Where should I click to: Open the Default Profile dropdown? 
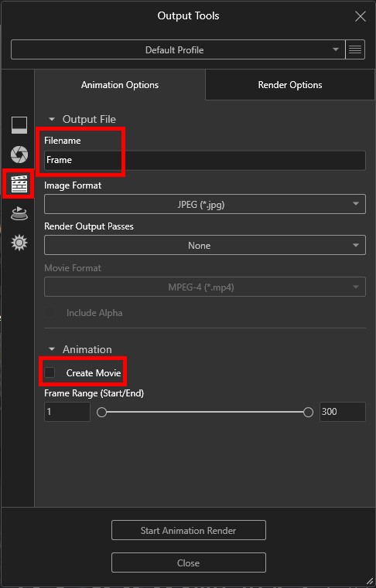pos(178,49)
